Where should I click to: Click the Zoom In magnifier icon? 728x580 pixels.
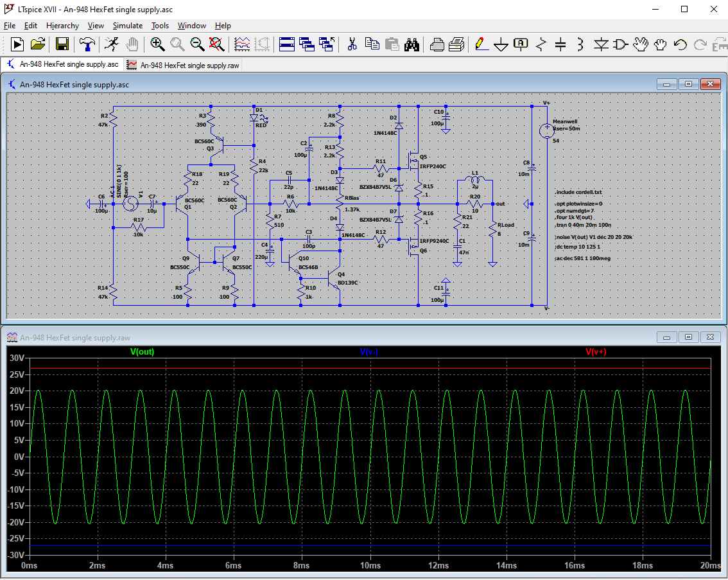point(157,44)
